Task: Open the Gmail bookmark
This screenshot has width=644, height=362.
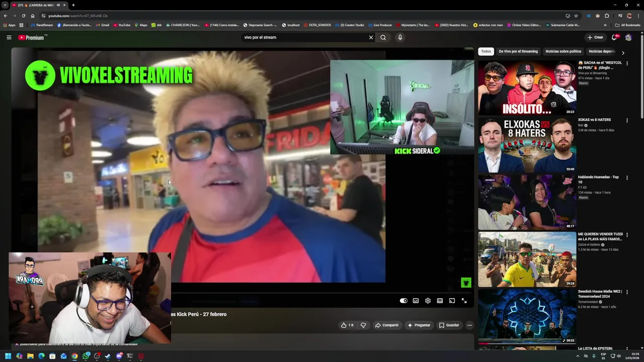Action: (102, 25)
